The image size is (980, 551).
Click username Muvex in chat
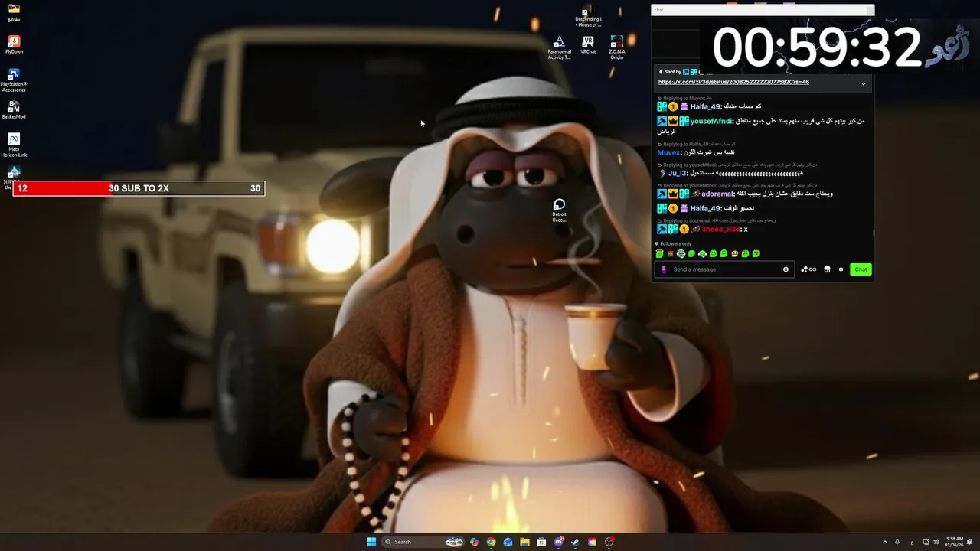pyautogui.click(x=669, y=152)
